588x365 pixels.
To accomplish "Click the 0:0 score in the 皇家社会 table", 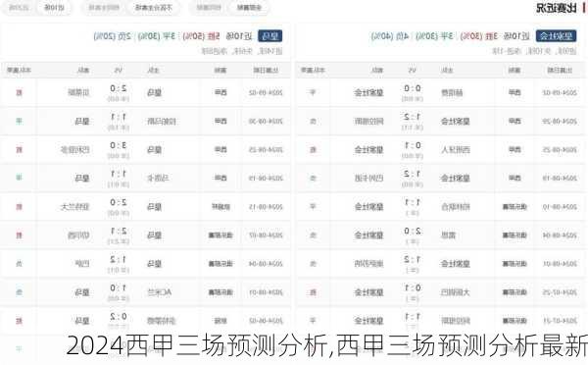I will 413,88.
